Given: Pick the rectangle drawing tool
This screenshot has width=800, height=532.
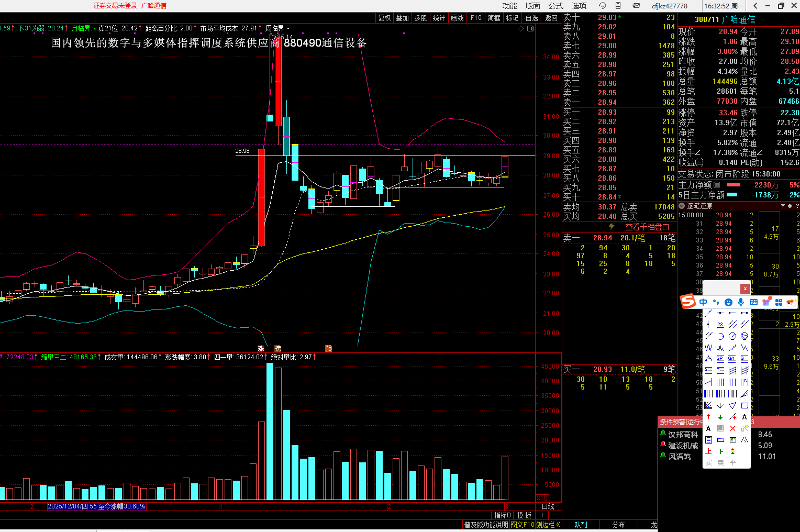Looking at the screenshot, I should [x=745, y=405].
